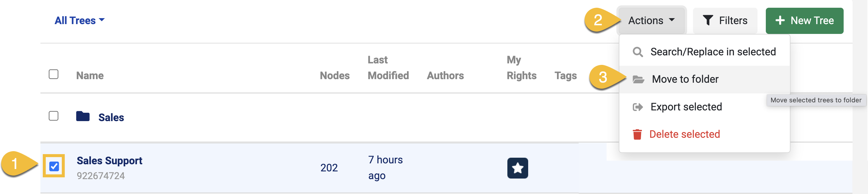Viewport: 868px width, 194px height.
Task: Sort the list by the Nodes column header
Action: [x=334, y=76]
